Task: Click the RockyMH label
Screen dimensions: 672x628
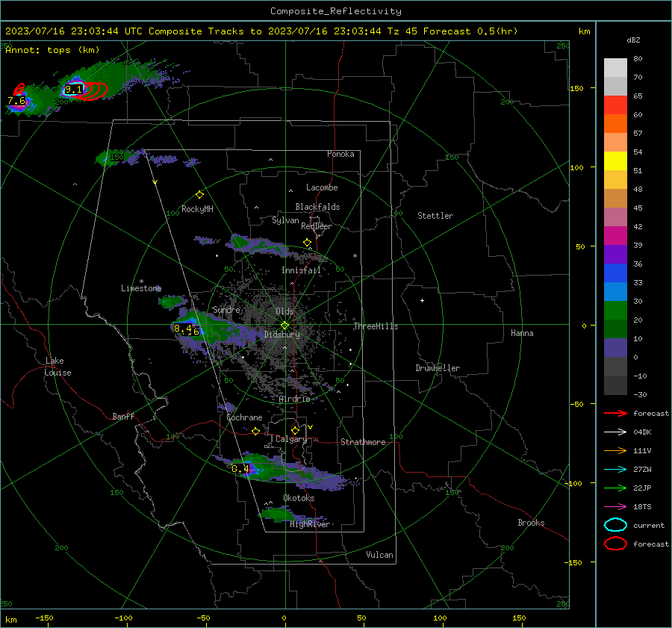Action: (197, 209)
